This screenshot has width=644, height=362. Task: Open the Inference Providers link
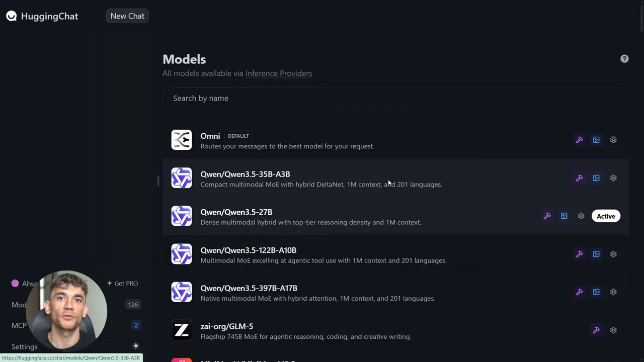tap(279, 73)
